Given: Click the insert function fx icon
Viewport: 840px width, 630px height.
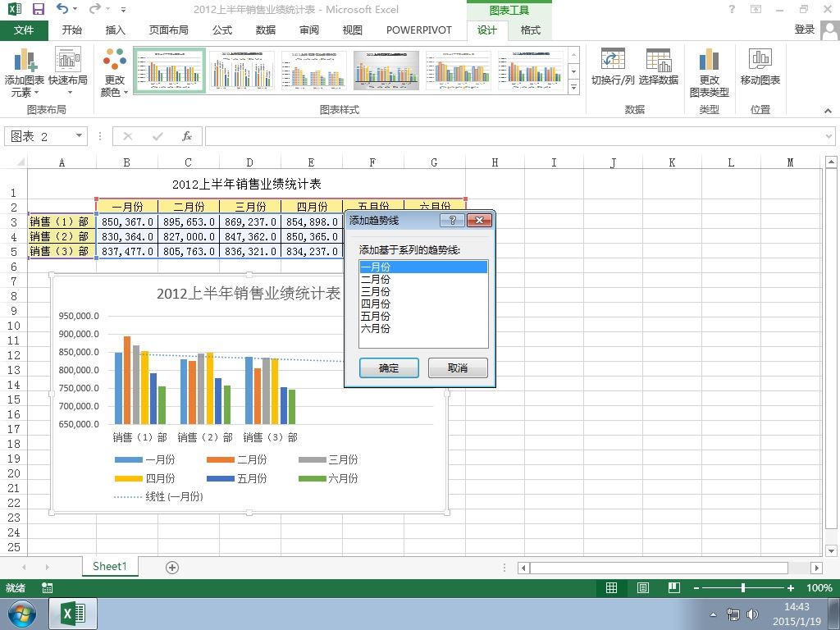Looking at the screenshot, I should coord(186,136).
